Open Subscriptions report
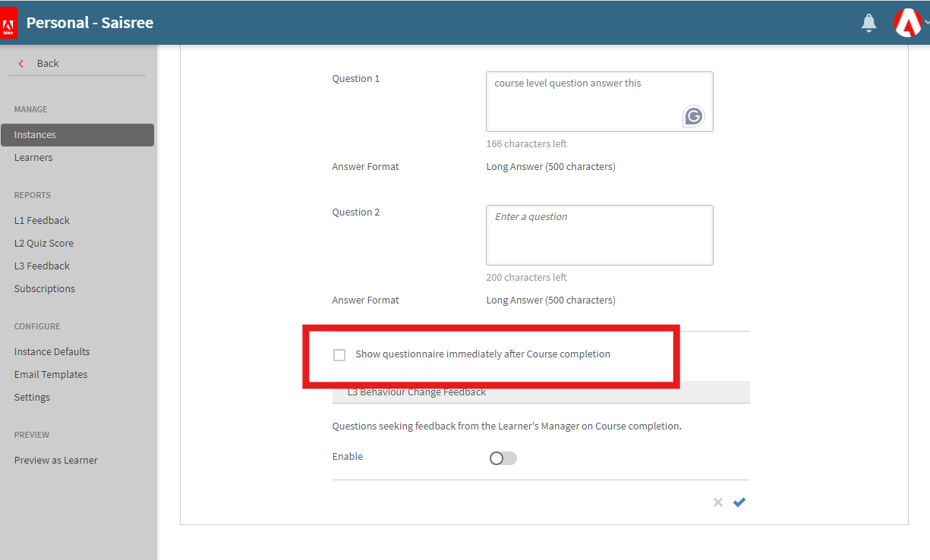 point(44,289)
